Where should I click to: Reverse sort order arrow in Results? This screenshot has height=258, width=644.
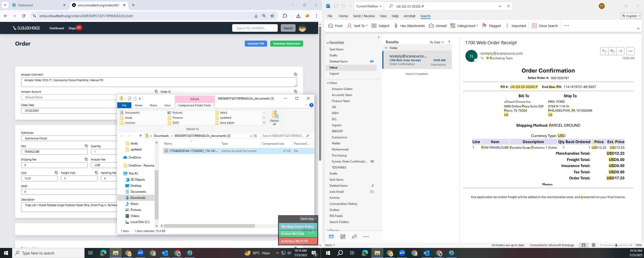coord(449,42)
